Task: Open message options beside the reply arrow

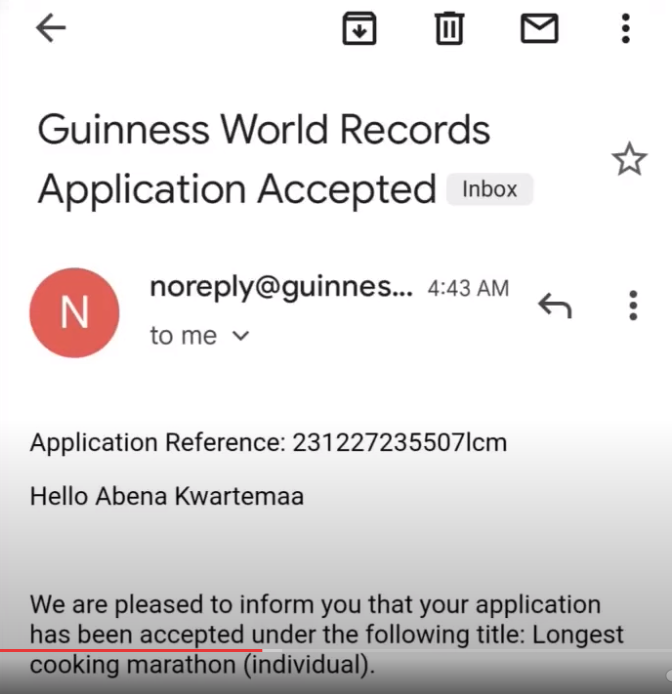Action: [633, 305]
